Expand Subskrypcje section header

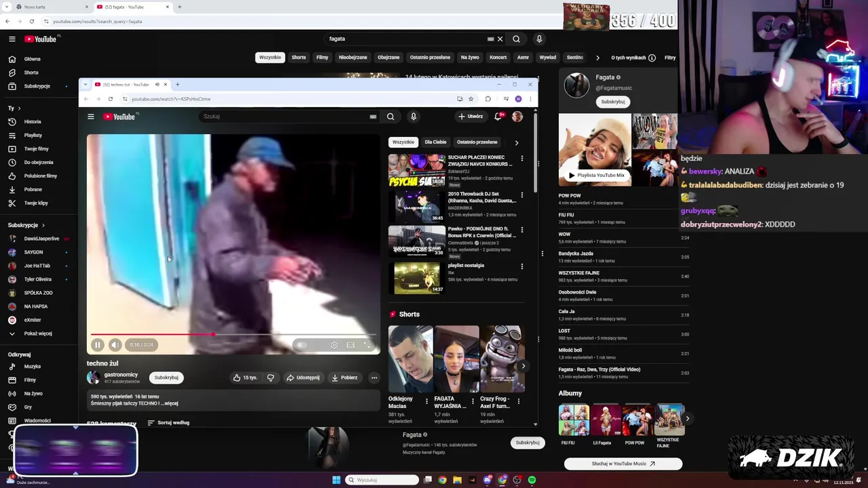click(26, 225)
